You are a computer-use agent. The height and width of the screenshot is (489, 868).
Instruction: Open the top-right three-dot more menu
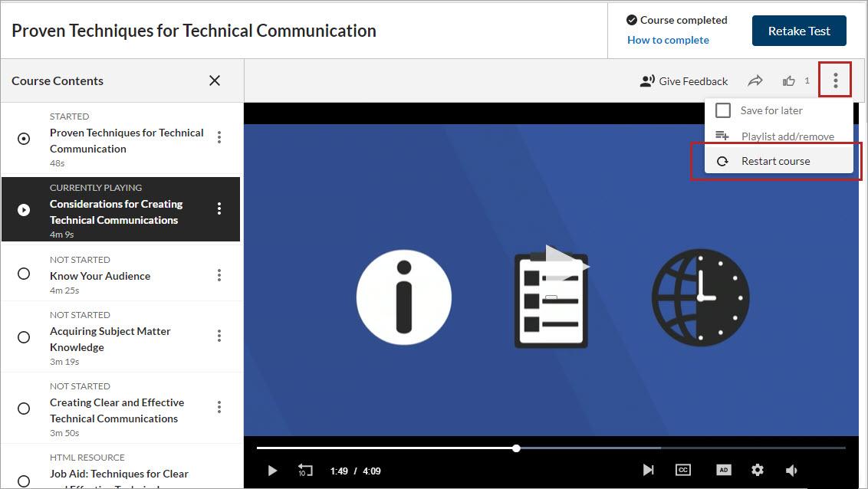[835, 80]
